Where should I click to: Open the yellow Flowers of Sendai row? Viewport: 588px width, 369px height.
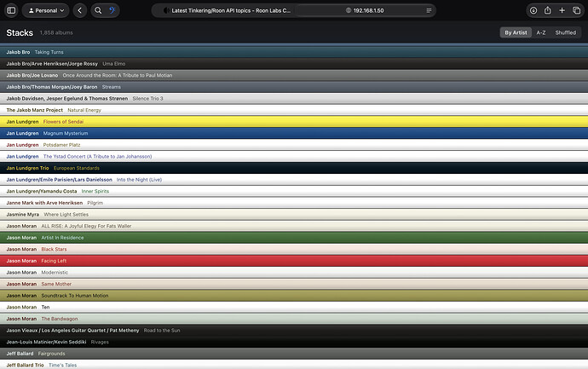(294, 122)
